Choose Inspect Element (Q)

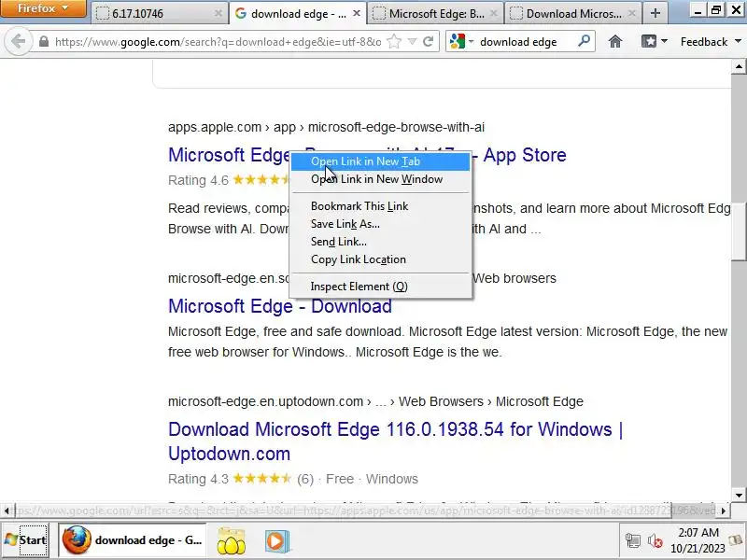381,287
